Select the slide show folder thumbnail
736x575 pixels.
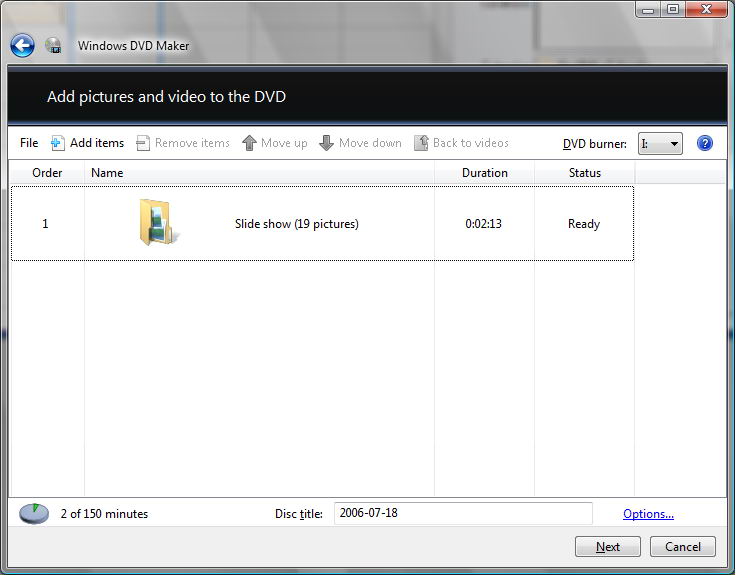point(158,222)
